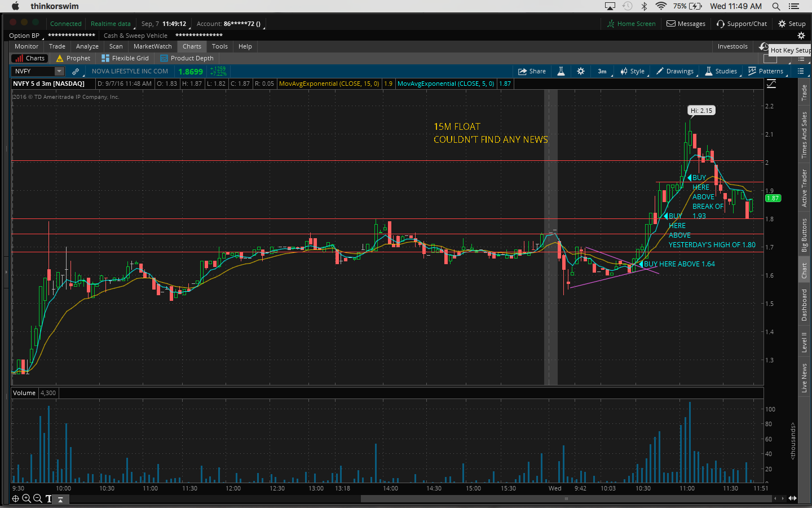Share the chart via Share button

click(532, 71)
